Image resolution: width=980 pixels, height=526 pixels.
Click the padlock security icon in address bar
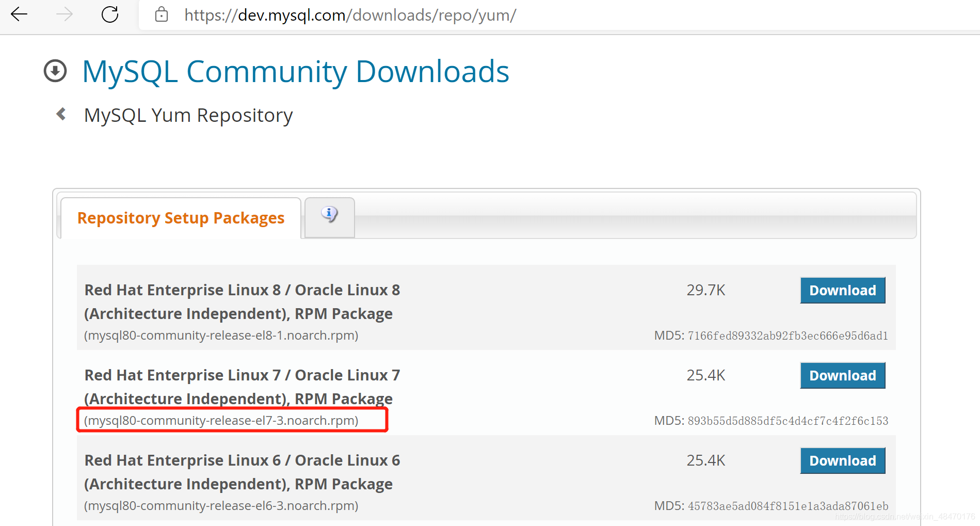pos(161,14)
